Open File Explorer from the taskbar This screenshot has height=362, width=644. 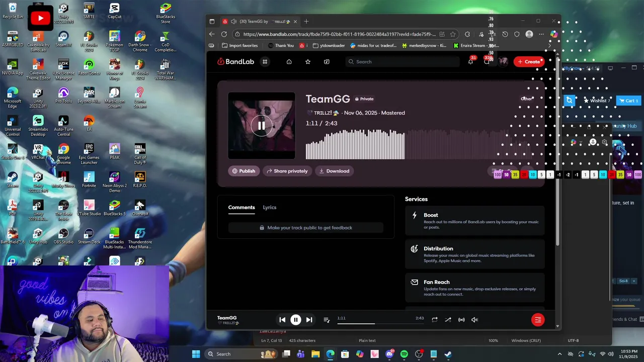coord(315,354)
